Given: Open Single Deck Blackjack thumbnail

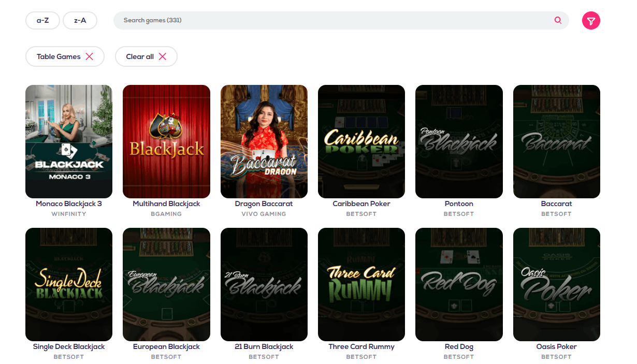Looking at the screenshot, I should 69,284.
